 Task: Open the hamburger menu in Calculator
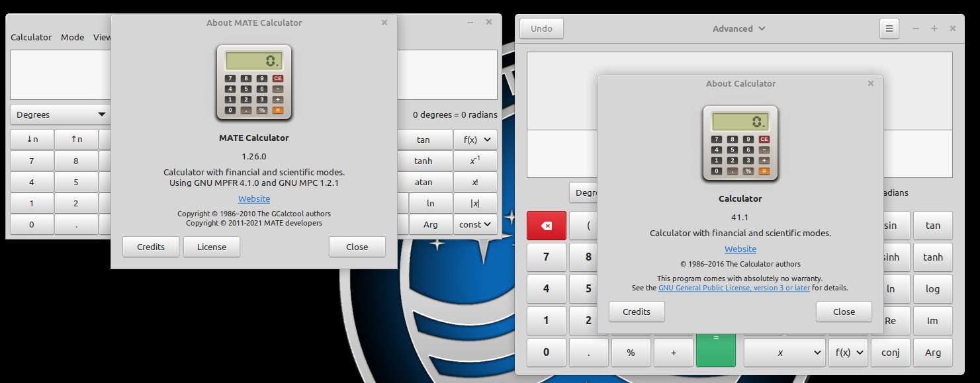[889, 28]
